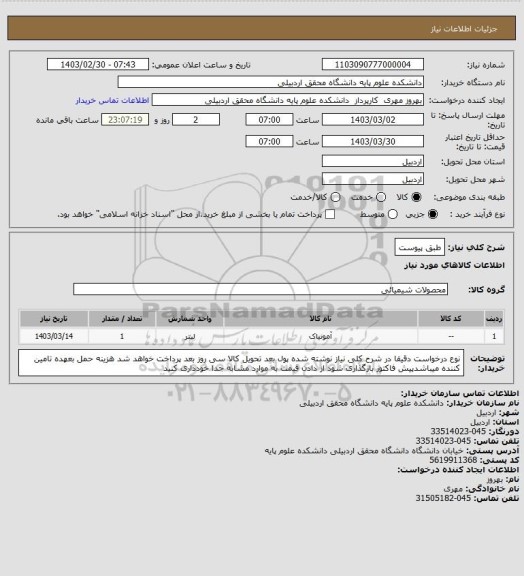This screenshot has height=576, width=524.
Task: Click the remaining days field showing 2
Action: click(196, 120)
